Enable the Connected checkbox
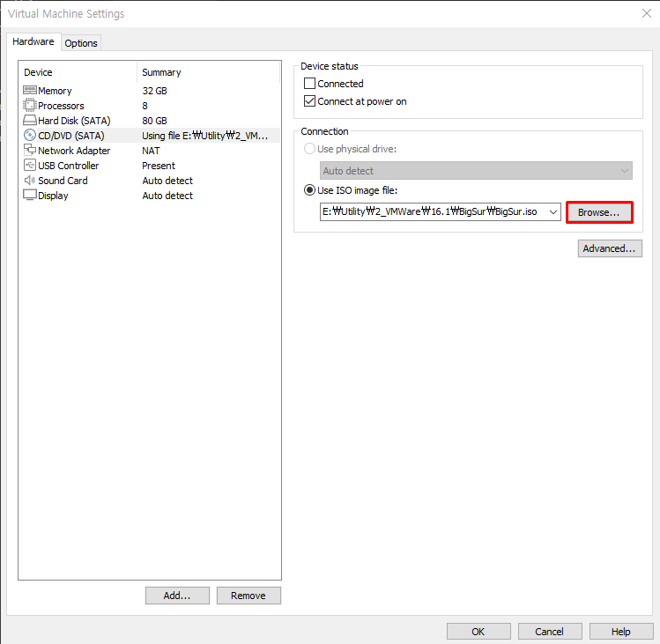Screen dimensions: 660x644 tap(309, 84)
